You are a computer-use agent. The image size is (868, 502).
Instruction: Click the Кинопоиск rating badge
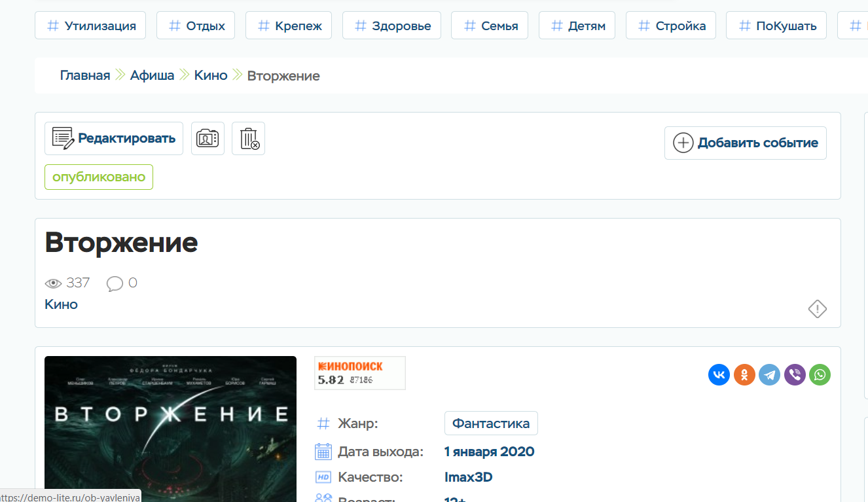point(359,373)
